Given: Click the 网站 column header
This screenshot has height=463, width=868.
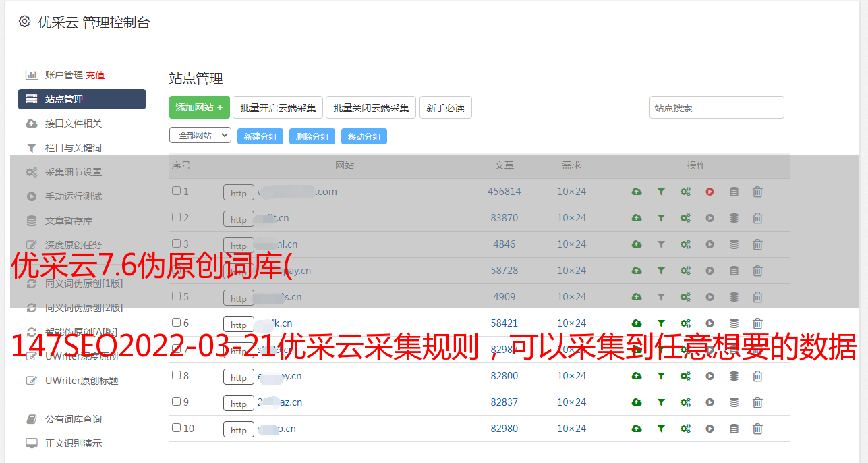Looking at the screenshot, I should [345, 165].
